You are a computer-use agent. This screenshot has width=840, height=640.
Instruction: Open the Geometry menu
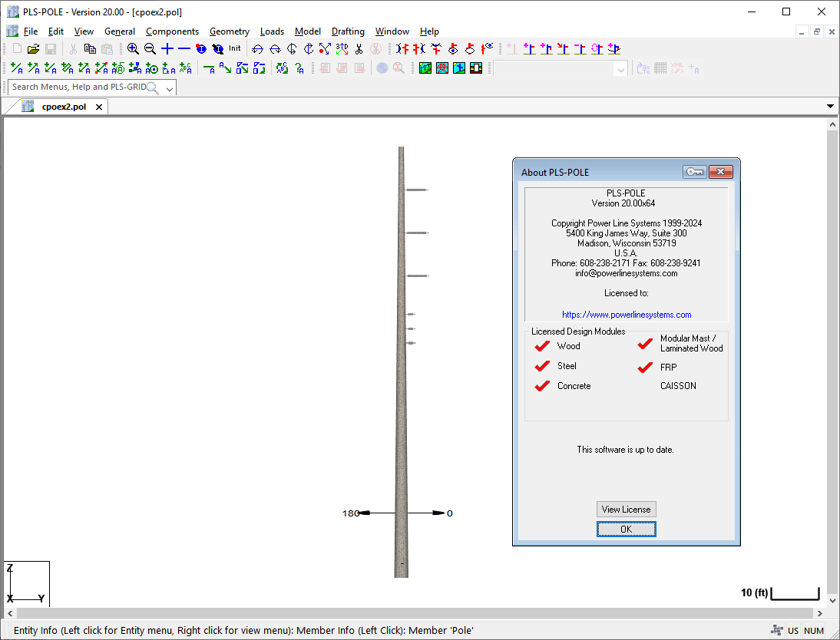pyautogui.click(x=230, y=31)
